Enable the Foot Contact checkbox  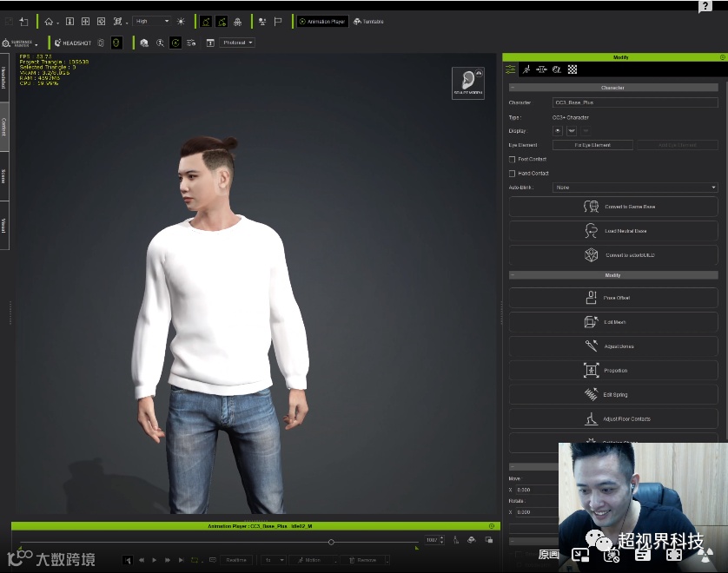click(513, 159)
